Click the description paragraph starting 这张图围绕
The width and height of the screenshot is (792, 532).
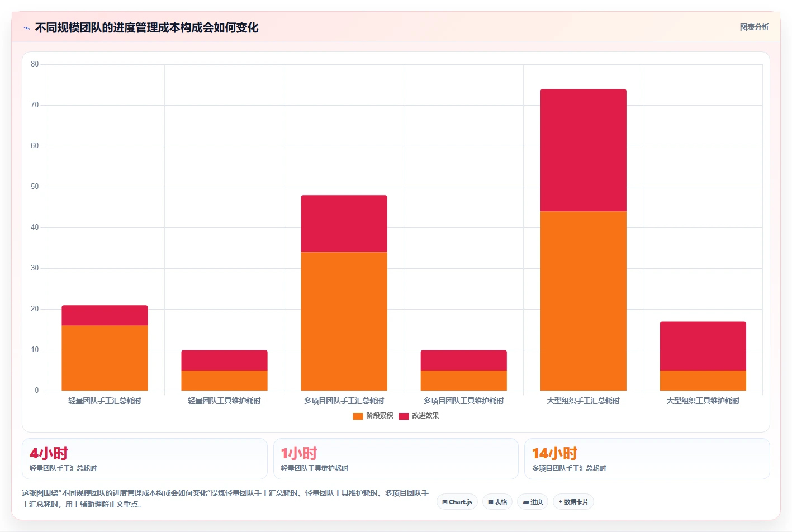point(225,498)
